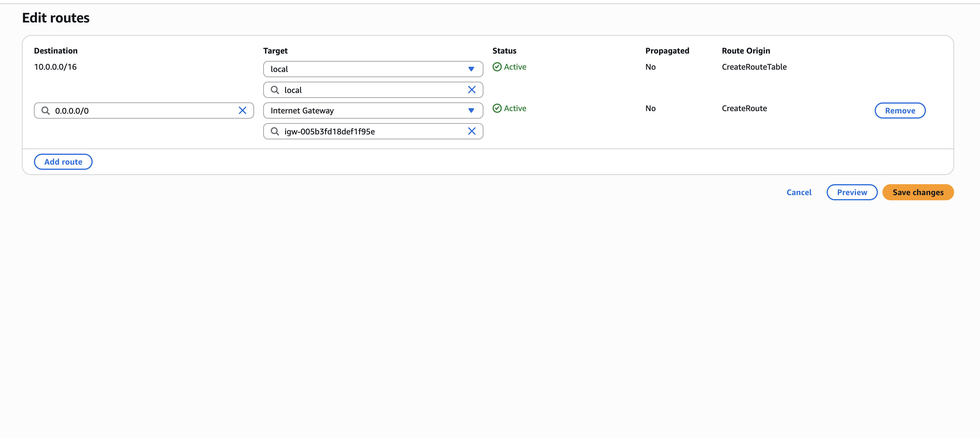
Task: Clear the 0.0.0.0/0 destination field
Action: point(242,110)
